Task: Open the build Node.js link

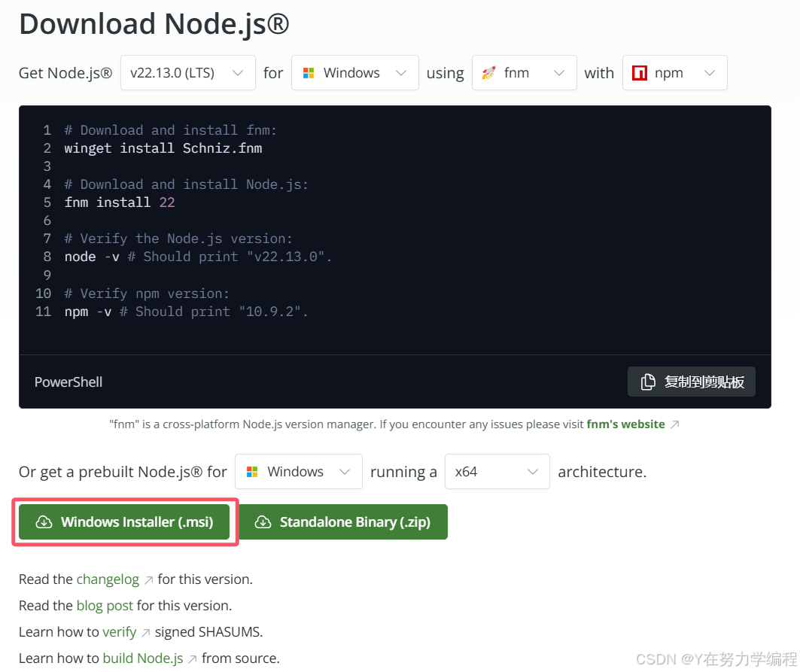Action: click(x=143, y=658)
